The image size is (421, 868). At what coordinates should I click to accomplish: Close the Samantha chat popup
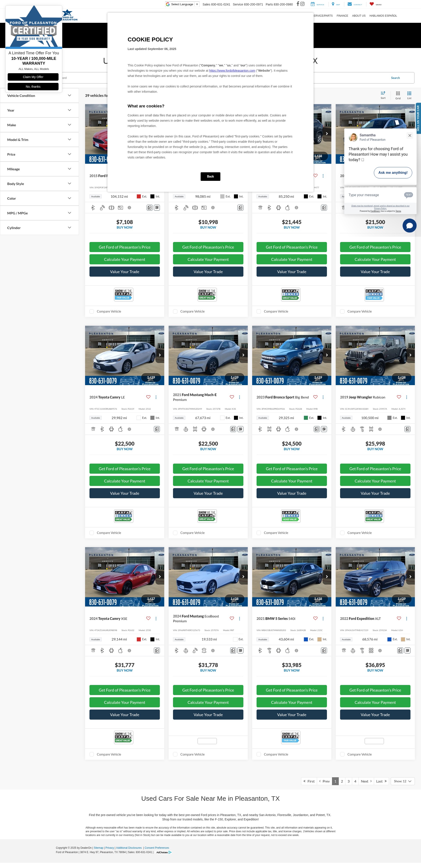[x=410, y=135]
